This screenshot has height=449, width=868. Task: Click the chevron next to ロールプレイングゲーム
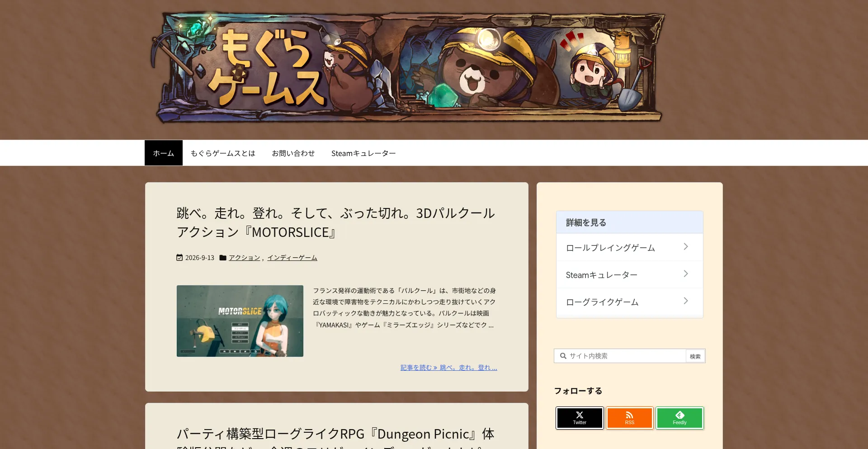click(686, 246)
